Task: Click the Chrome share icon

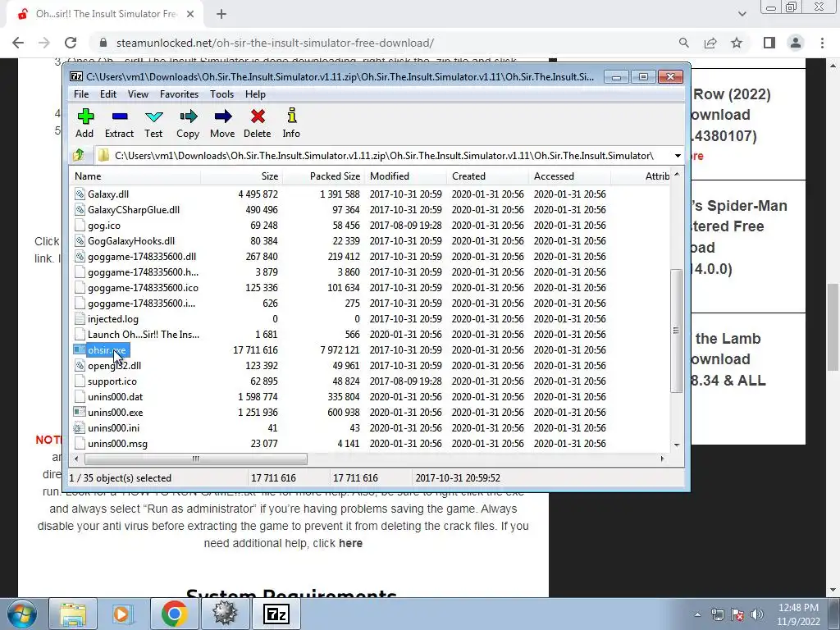Action: click(x=710, y=43)
